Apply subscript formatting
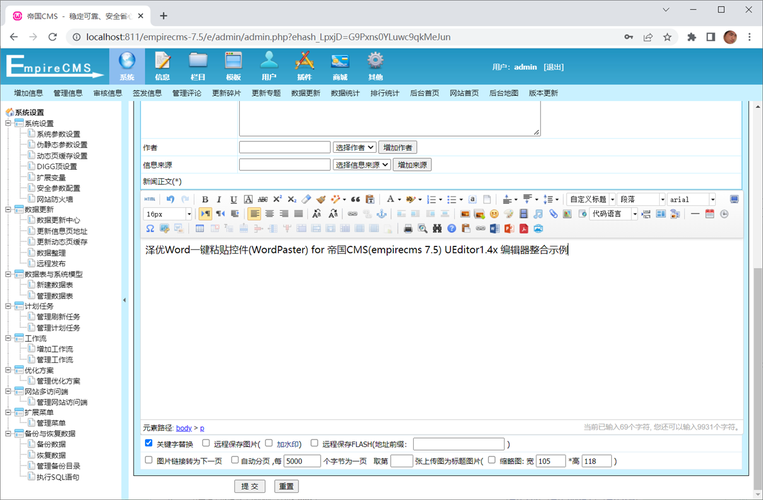Viewport: 763px width, 500px height. click(291, 199)
